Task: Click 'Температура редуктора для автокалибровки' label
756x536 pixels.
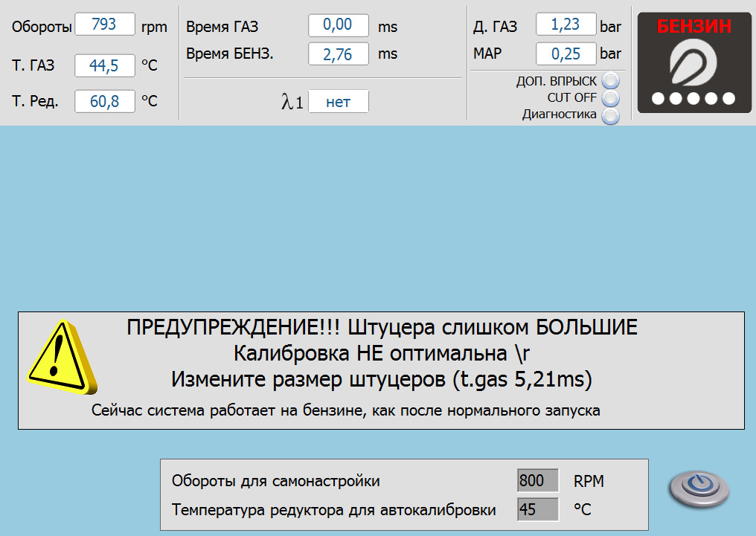Action: (333, 509)
